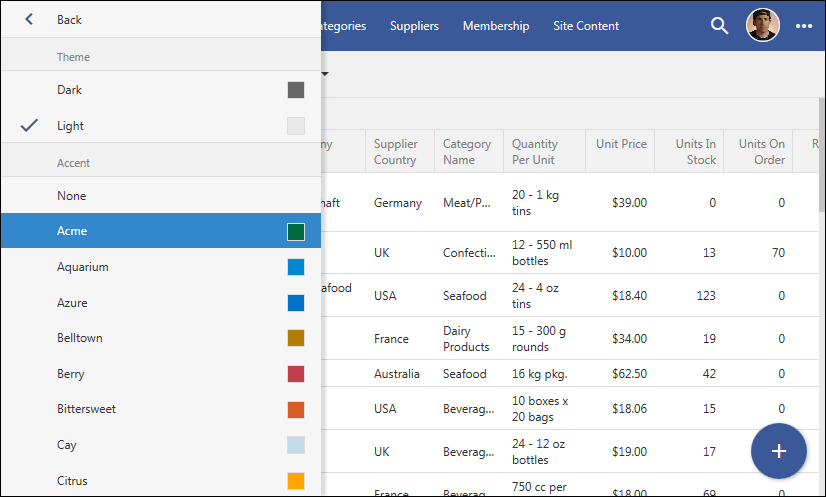Click the 16 kg pkg. cell

[539, 374]
